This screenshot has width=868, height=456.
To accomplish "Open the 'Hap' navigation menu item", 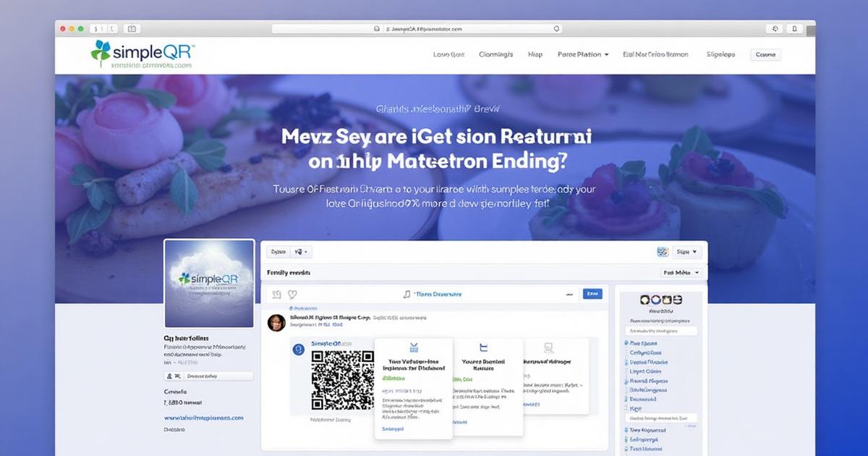I will (x=535, y=54).
